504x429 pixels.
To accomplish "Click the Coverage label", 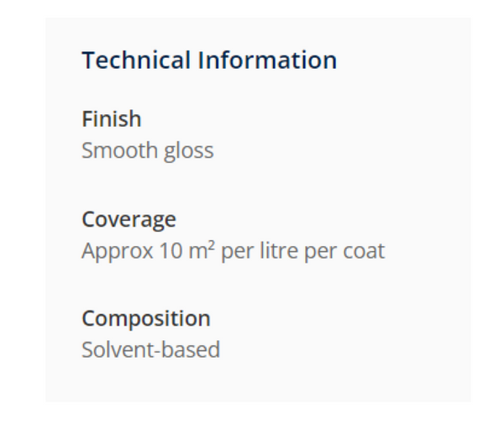I will pyautogui.click(x=129, y=219).
